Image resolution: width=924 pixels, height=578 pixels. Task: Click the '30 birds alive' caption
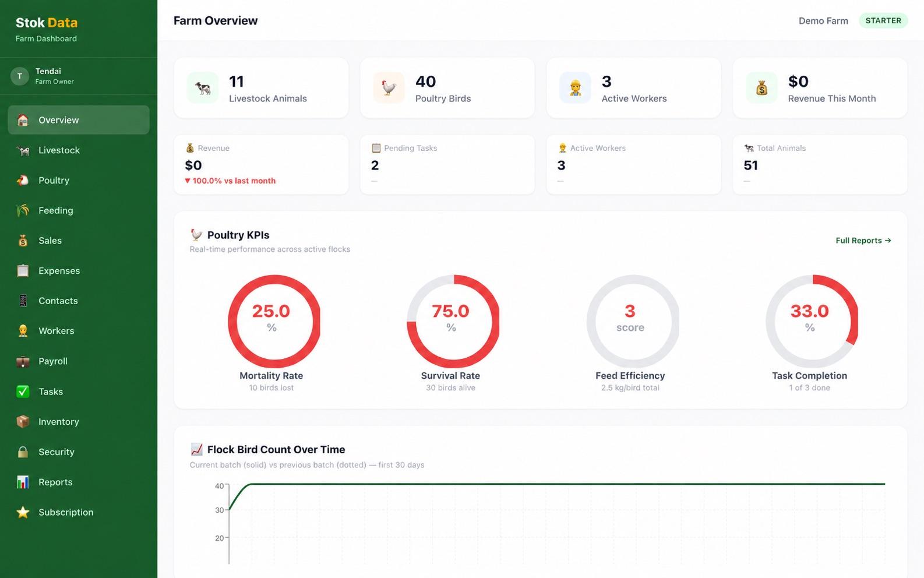(x=450, y=388)
